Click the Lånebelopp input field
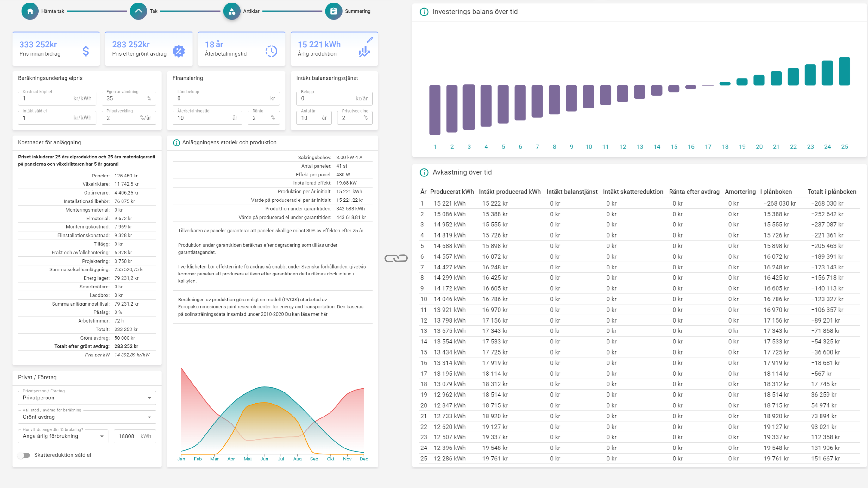The image size is (868, 488). (226, 98)
